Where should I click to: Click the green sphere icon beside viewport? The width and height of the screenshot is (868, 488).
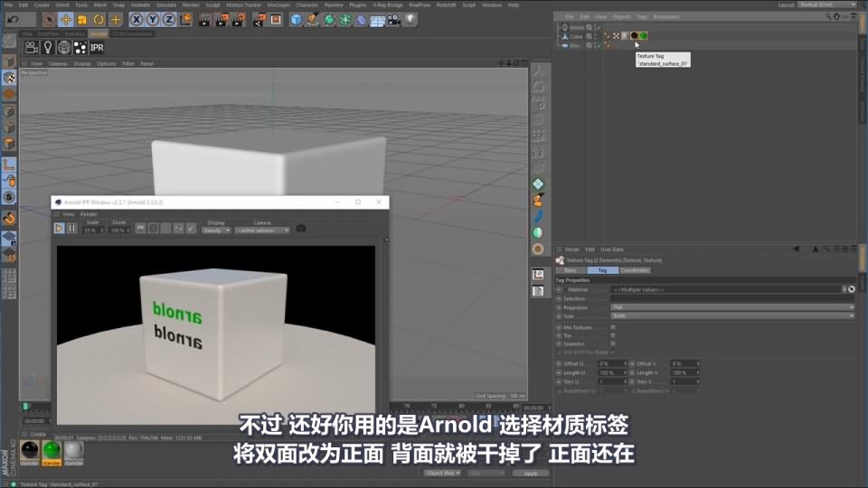tap(538, 233)
